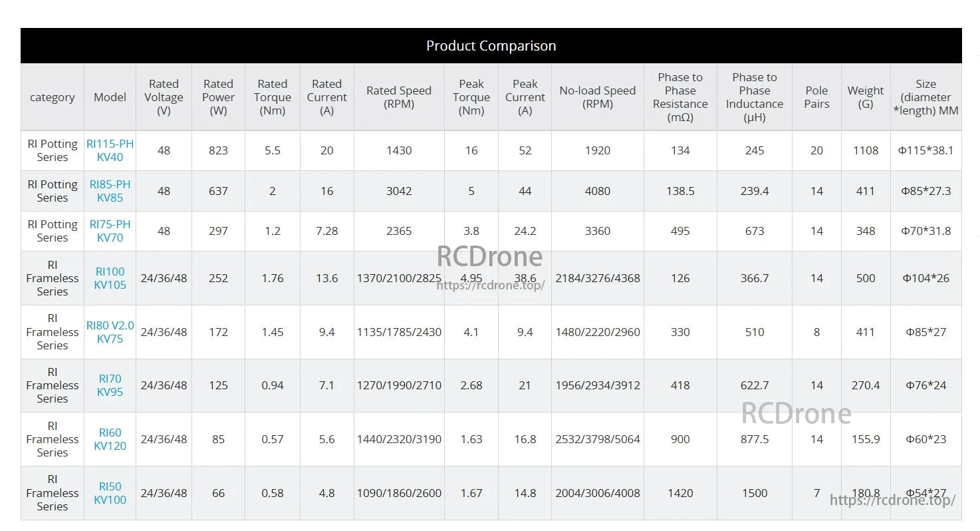The image size is (980, 531).
Task: Visit the RI60 KV120 model link
Action: pos(110,439)
